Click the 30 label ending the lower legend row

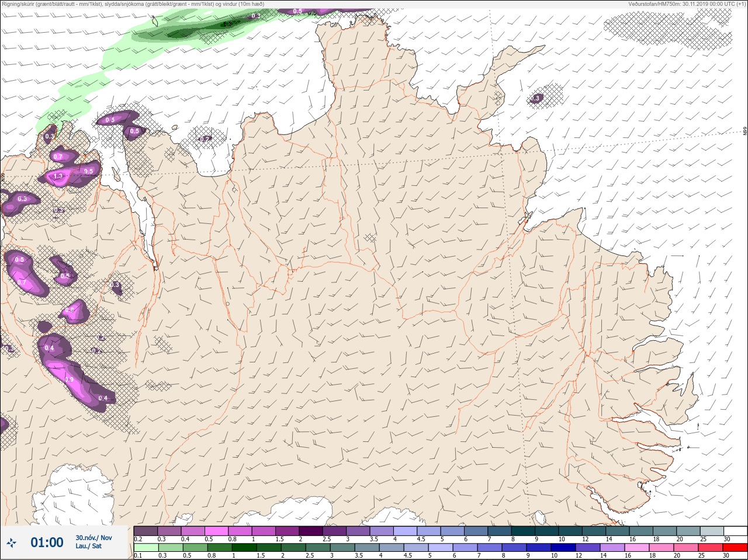726,555
